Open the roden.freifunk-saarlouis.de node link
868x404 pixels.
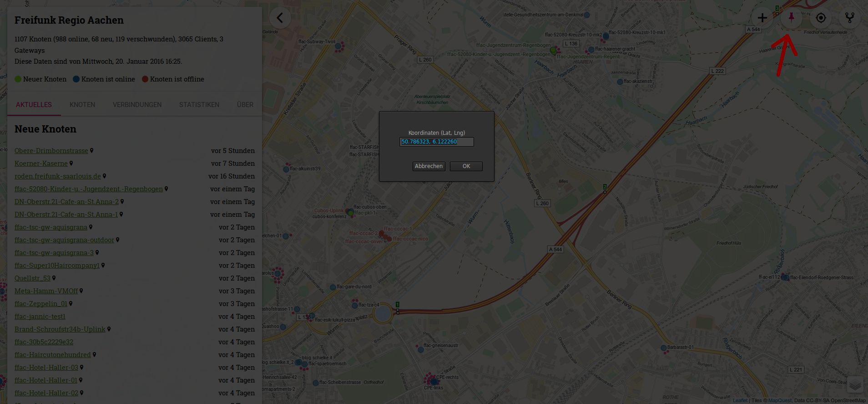[58, 176]
